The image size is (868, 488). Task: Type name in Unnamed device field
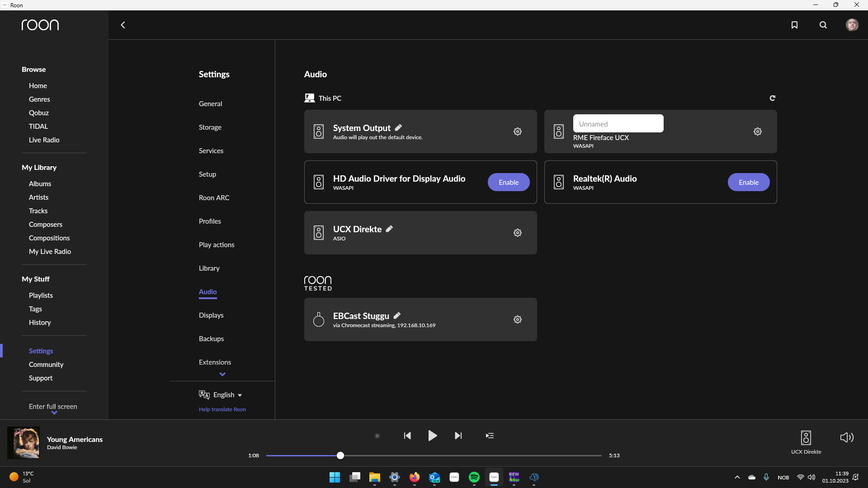[618, 124]
